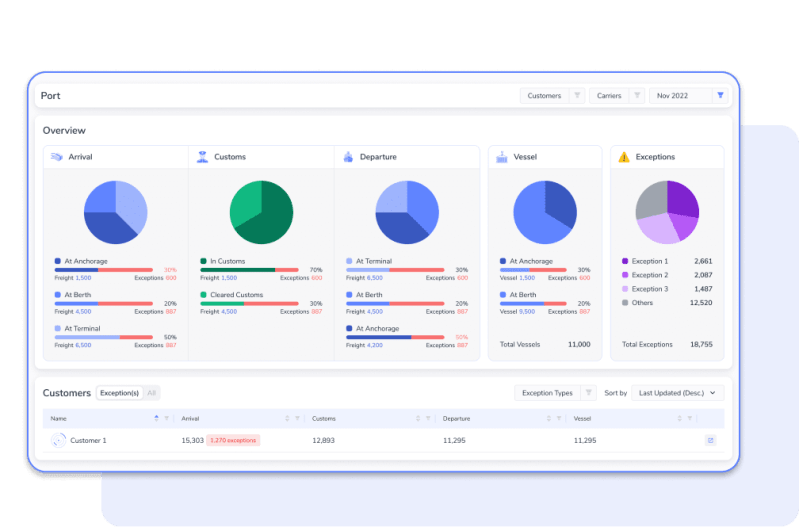Viewport: 799px width, 527px height.
Task: Click the In Customs dark green swatch
Action: pos(203,261)
